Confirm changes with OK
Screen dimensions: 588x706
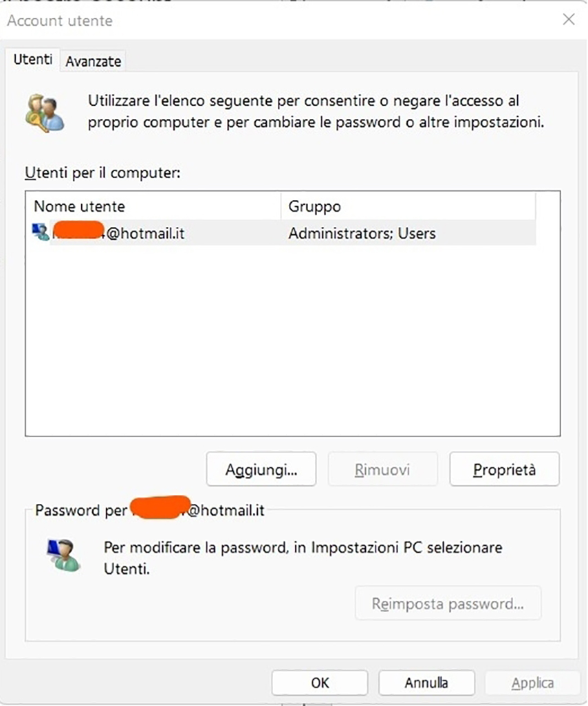click(319, 683)
